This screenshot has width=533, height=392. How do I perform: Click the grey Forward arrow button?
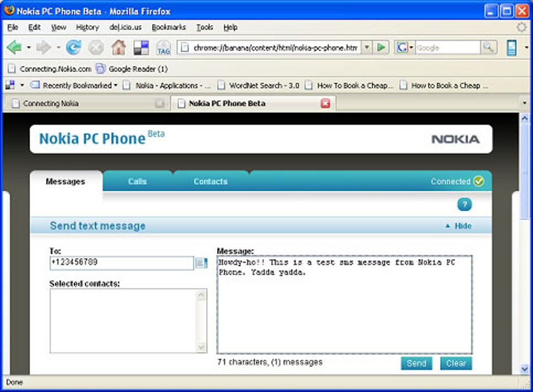tap(43, 47)
